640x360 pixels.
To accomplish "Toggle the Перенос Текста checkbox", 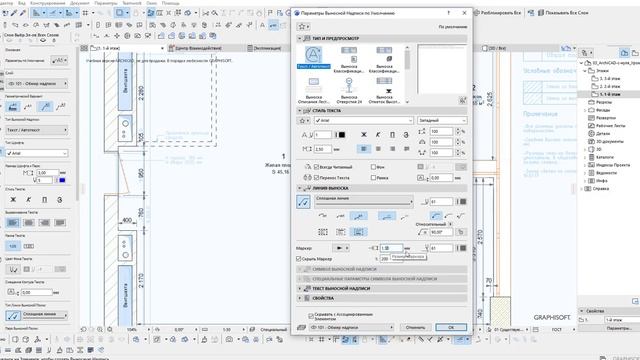I will point(316,178).
